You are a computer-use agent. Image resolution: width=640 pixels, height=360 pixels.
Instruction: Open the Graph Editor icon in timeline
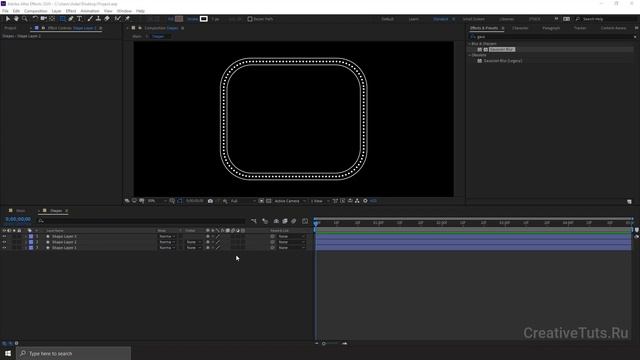point(305,221)
